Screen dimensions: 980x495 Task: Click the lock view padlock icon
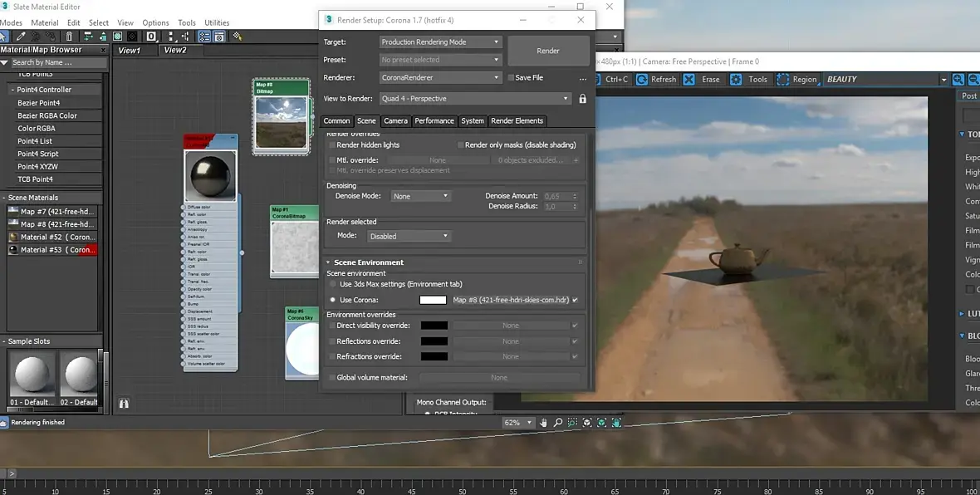click(x=582, y=99)
